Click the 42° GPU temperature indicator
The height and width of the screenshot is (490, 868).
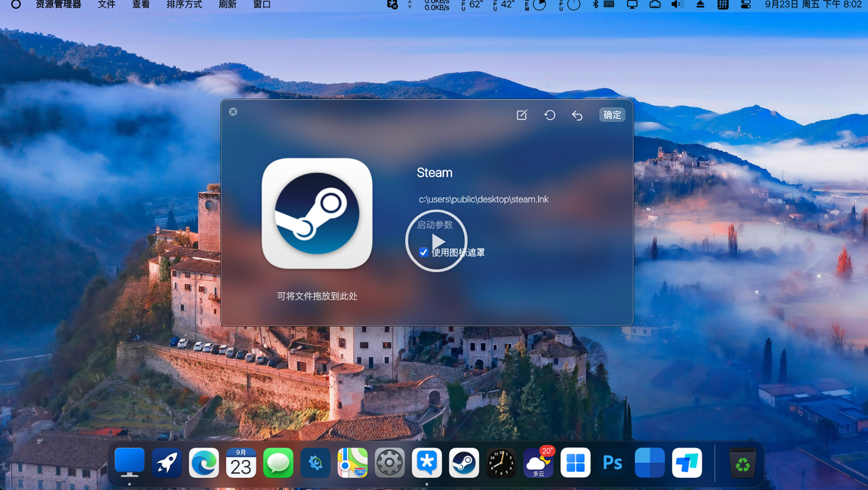(504, 5)
